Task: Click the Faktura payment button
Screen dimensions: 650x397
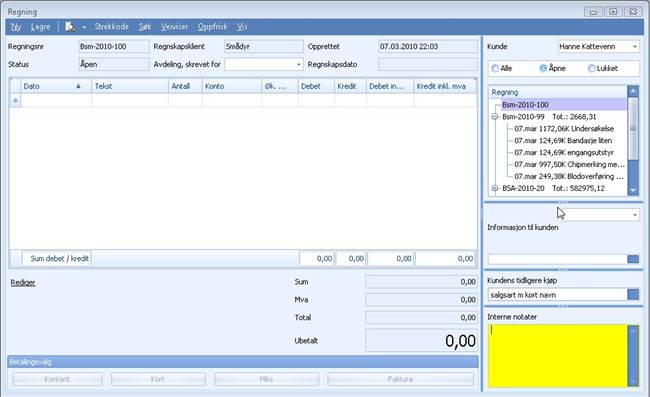Action: click(400, 379)
